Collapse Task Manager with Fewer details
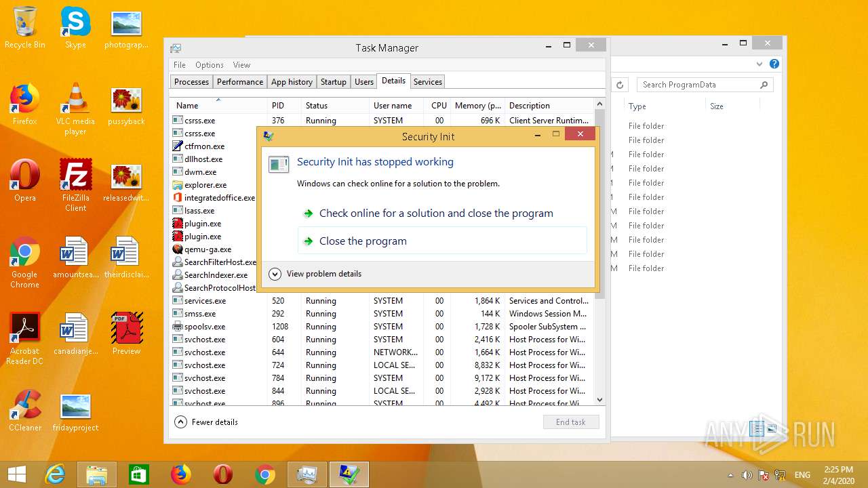 (206, 422)
